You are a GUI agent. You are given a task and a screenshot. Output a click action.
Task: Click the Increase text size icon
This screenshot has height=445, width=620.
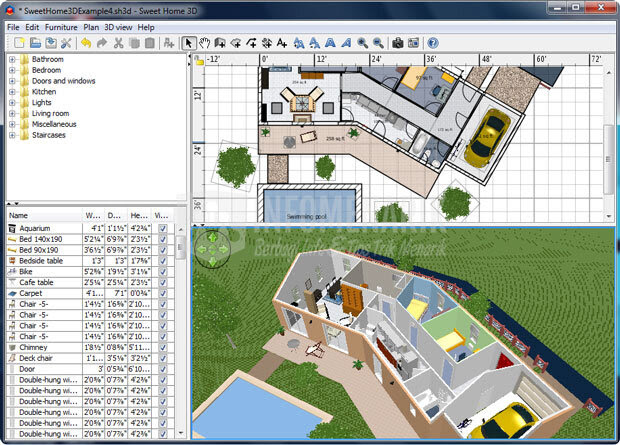[299, 43]
